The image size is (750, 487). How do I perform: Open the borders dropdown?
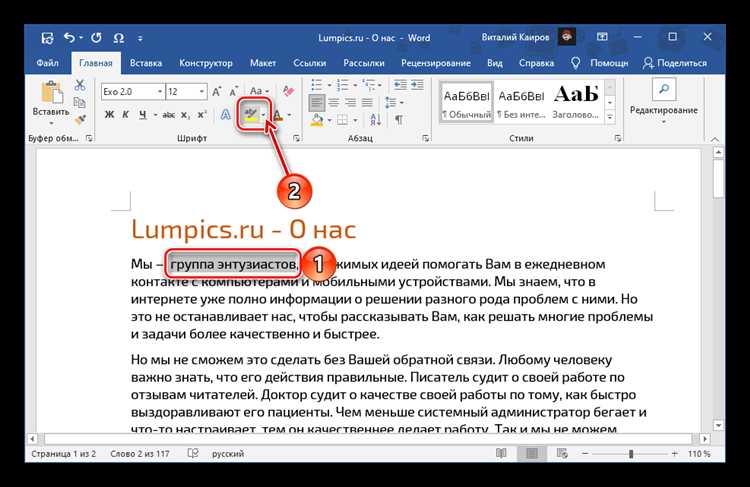coord(355,120)
